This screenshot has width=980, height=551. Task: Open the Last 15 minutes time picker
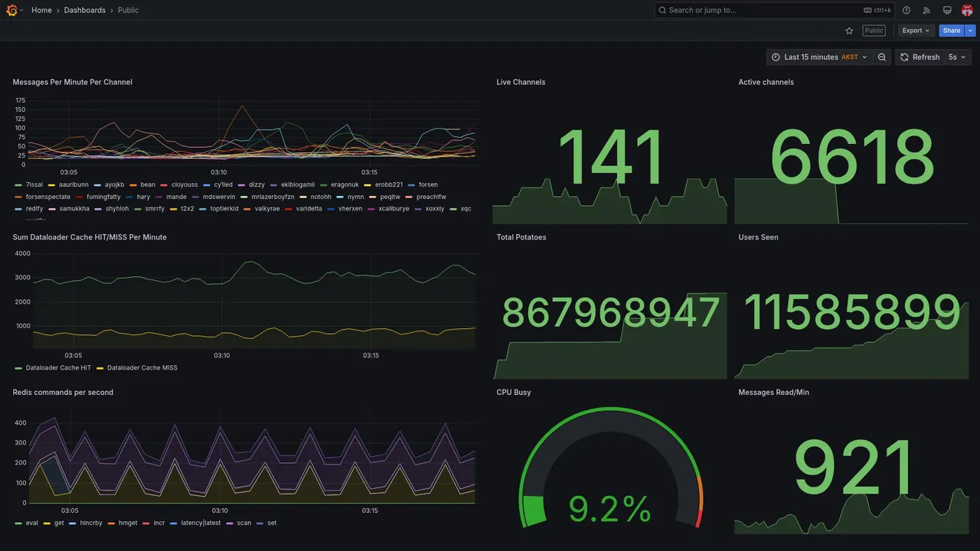[x=818, y=57]
